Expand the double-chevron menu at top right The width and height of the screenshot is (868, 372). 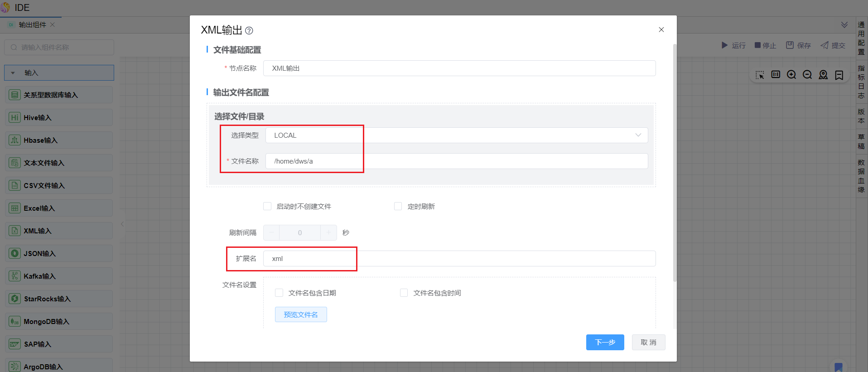[844, 25]
